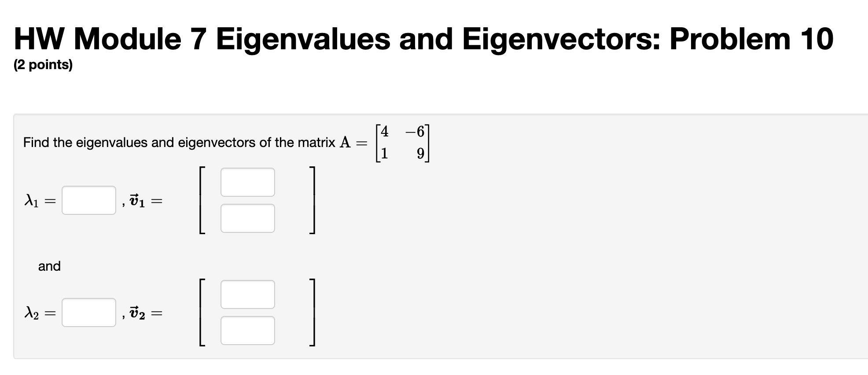Click the bottom component box of vector v2
Screen dimensions: 868x375
(247, 330)
